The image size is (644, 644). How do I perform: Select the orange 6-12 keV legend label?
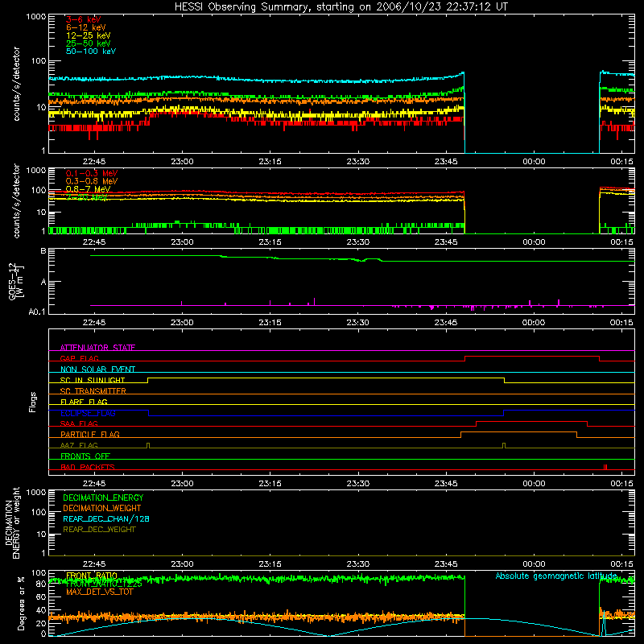click(x=86, y=27)
